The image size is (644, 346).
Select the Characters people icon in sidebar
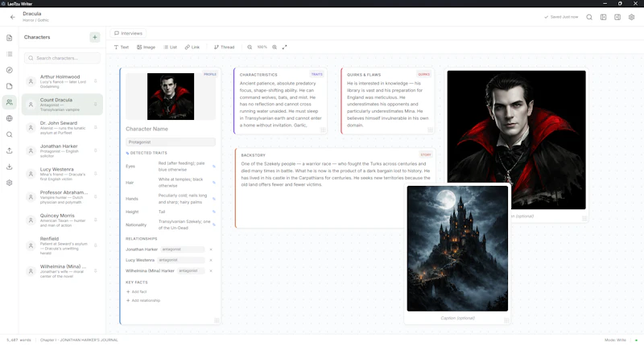click(10, 102)
